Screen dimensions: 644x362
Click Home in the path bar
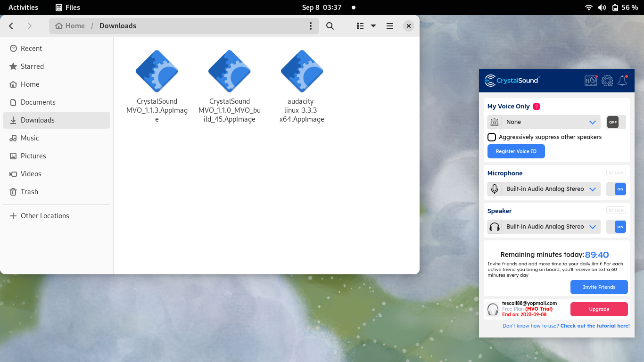point(70,26)
